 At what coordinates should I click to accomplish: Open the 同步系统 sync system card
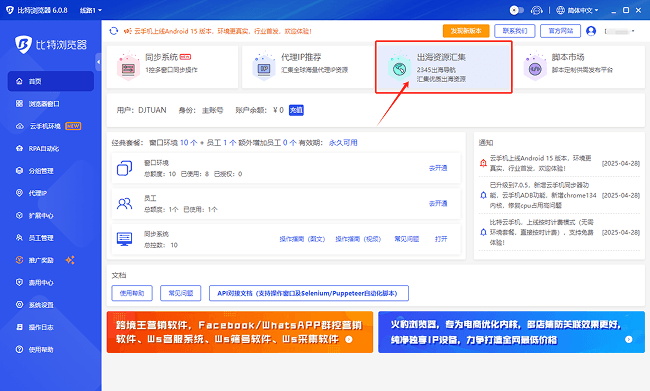pos(172,67)
